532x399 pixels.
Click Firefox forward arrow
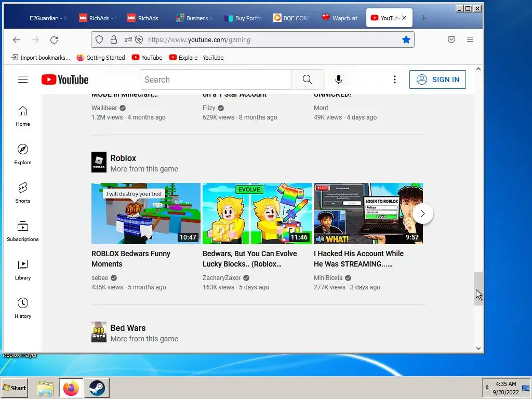(35, 39)
